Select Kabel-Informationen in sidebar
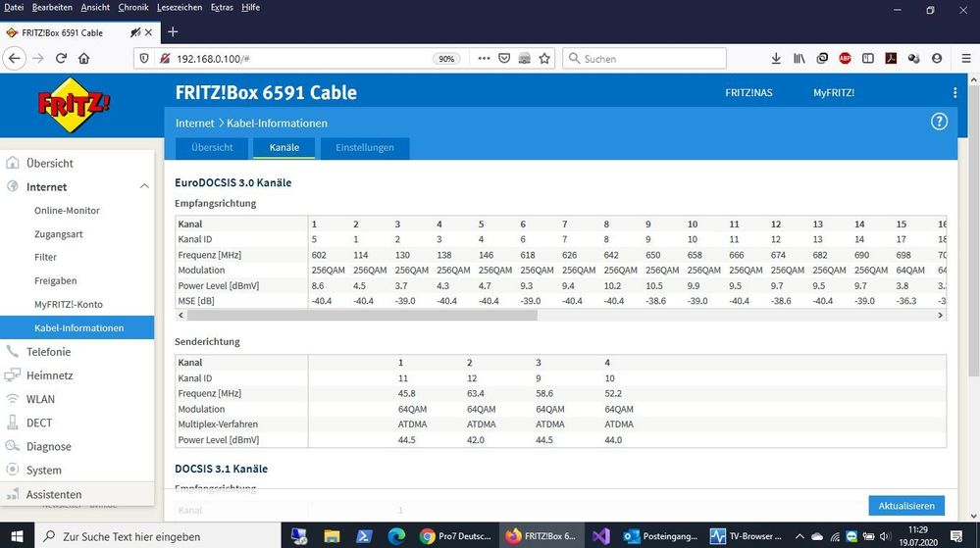980x548 pixels. tap(77, 327)
